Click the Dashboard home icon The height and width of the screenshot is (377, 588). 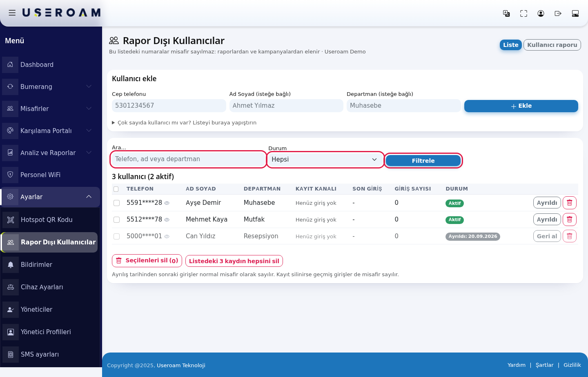pos(10,64)
